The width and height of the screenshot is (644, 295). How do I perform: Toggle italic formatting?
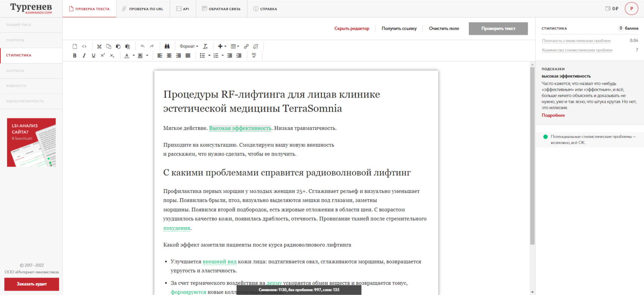(x=84, y=56)
